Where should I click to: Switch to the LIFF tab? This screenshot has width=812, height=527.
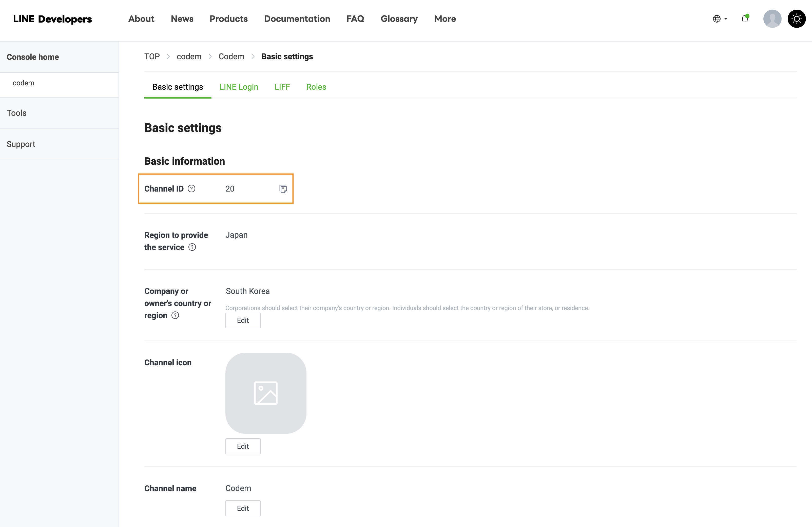pyautogui.click(x=282, y=87)
